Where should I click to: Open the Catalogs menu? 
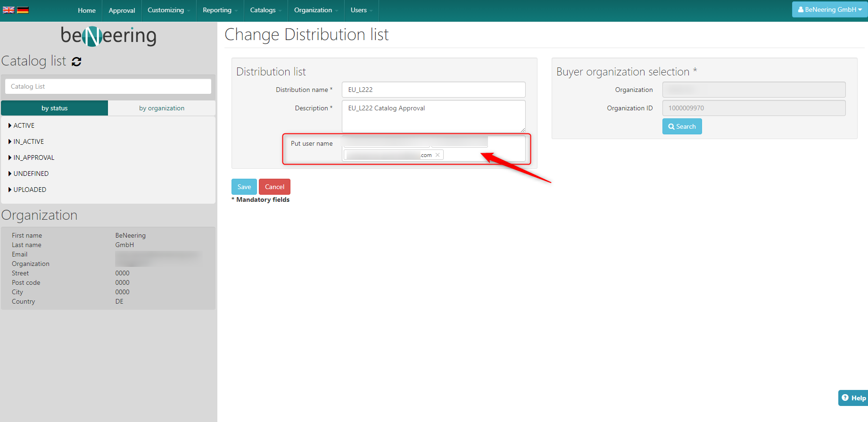pos(265,10)
